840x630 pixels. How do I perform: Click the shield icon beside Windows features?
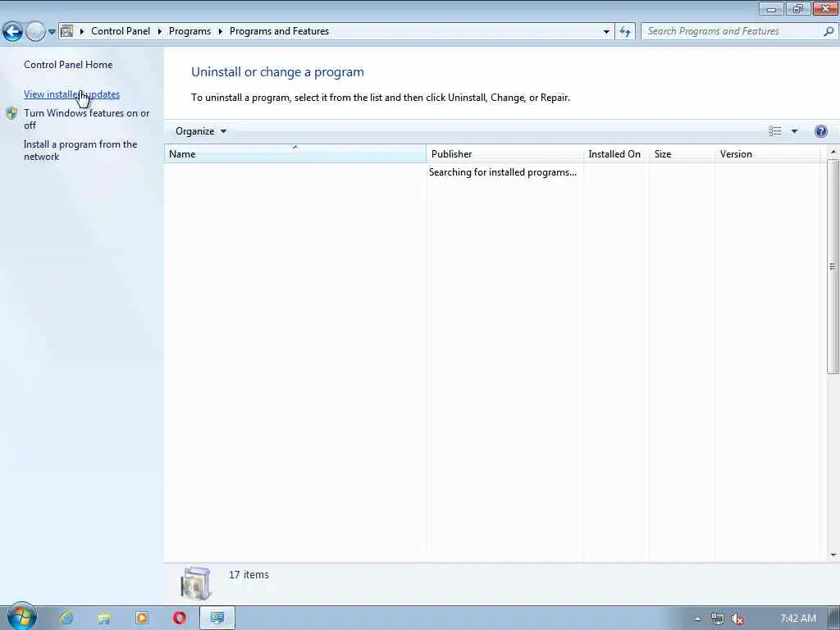(11, 113)
